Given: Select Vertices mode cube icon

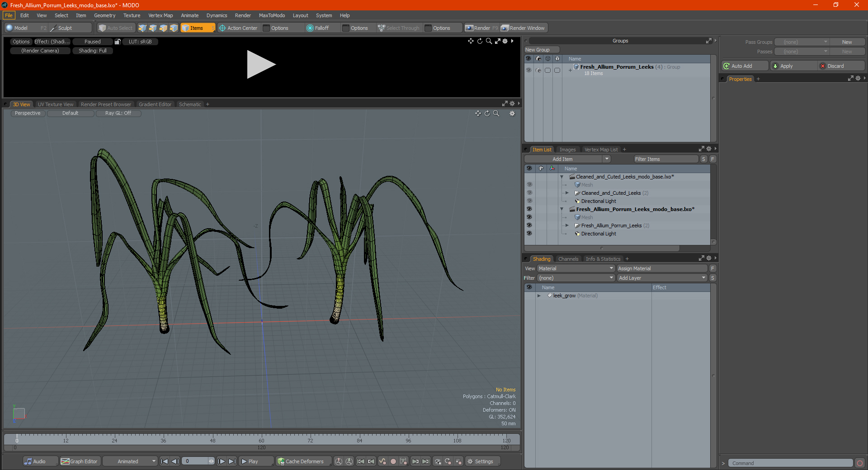Looking at the screenshot, I should pyautogui.click(x=142, y=28).
